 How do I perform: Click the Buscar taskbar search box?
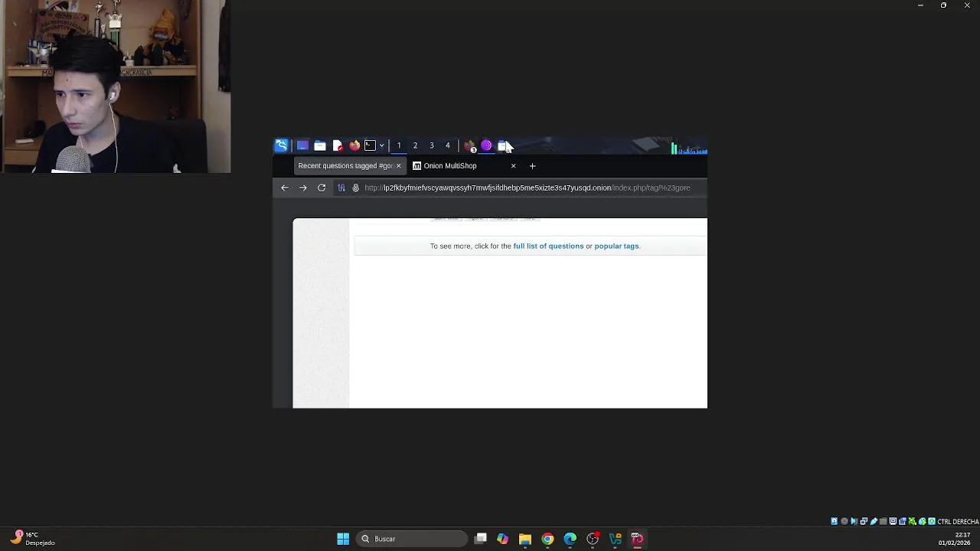coord(412,539)
